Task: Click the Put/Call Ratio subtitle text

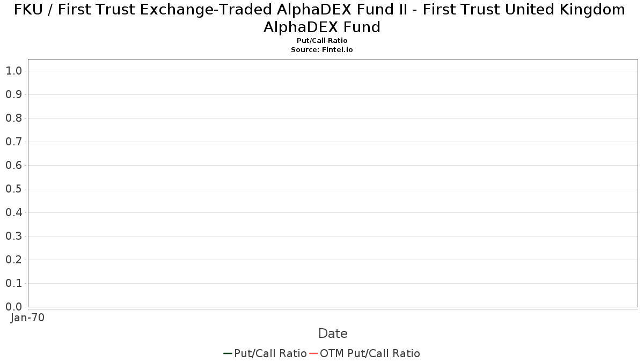Action: pos(322,41)
